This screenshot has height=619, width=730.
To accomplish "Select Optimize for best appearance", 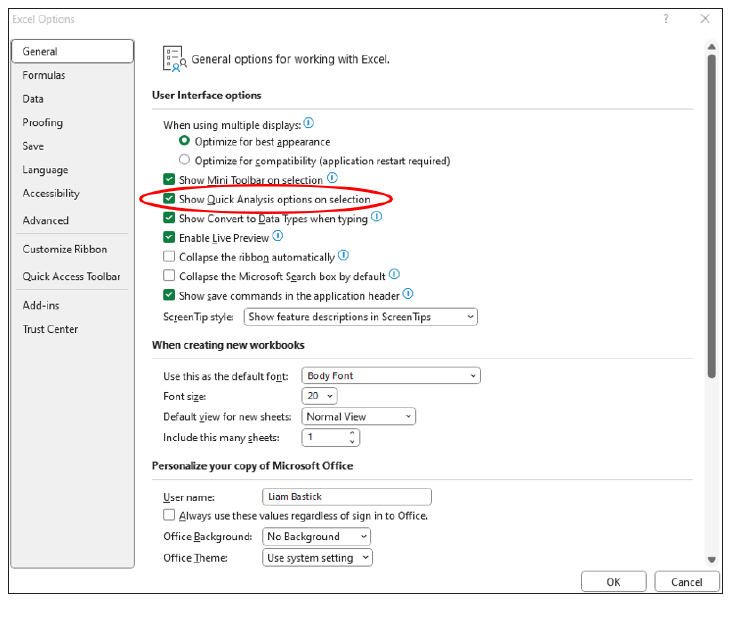I will click(x=184, y=141).
